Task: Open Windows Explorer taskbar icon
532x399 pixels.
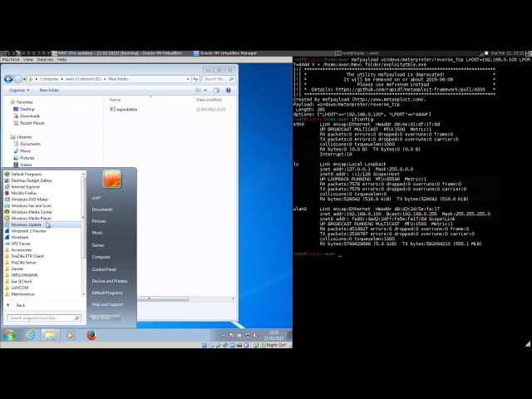Action: tap(50, 335)
